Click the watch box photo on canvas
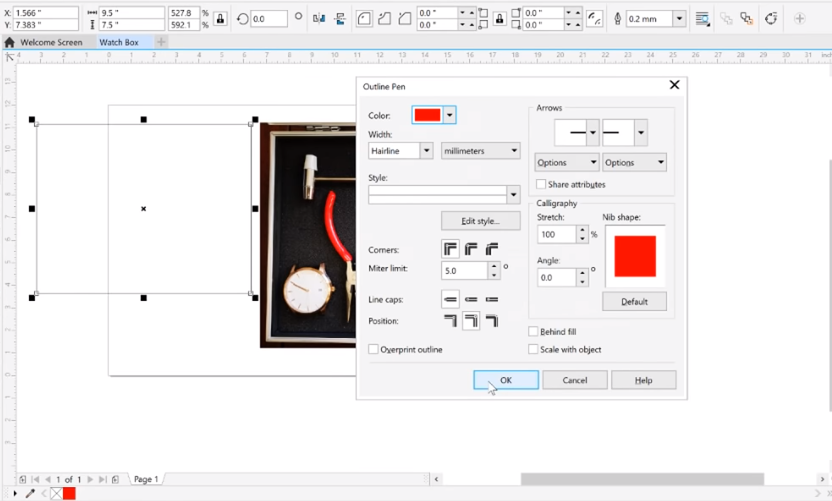The image size is (832, 501). [308, 235]
